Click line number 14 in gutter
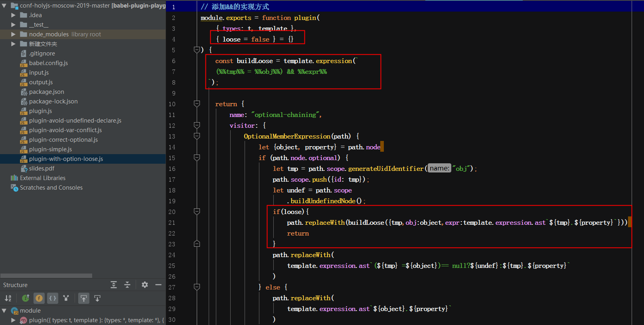Viewport: 644px width, 325px height. [x=172, y=147]
